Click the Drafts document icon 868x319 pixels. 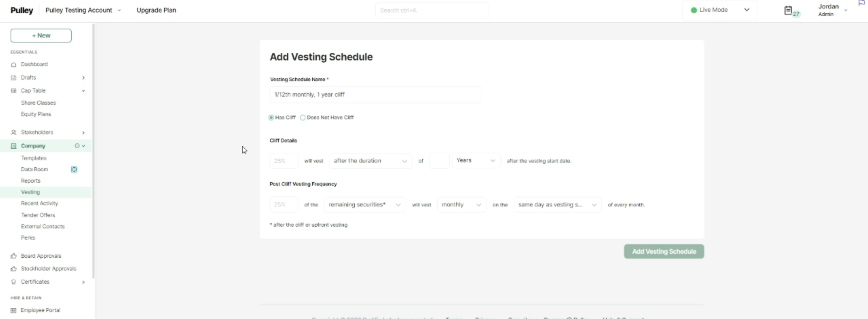pyautogui.click(x=14, y=78)
